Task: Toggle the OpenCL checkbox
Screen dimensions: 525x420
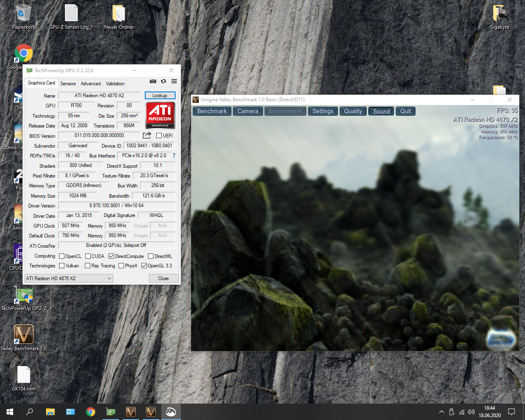Action: (62, 256)
